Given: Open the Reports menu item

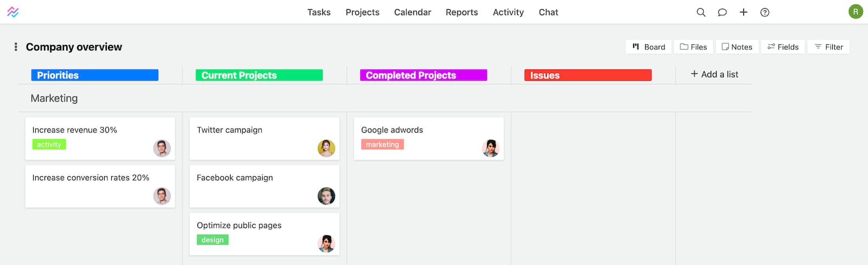Looking at the screenshot, I should coord(462,12).
